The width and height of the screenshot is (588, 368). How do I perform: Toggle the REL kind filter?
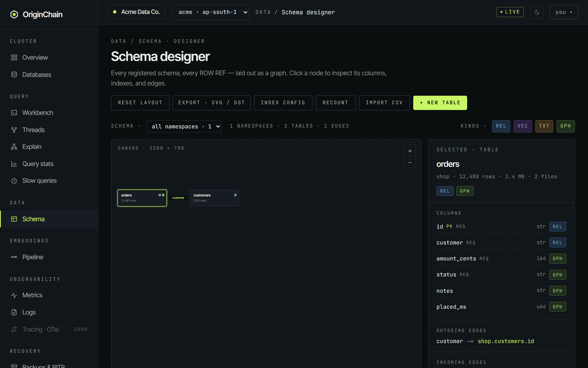[501, 126]
